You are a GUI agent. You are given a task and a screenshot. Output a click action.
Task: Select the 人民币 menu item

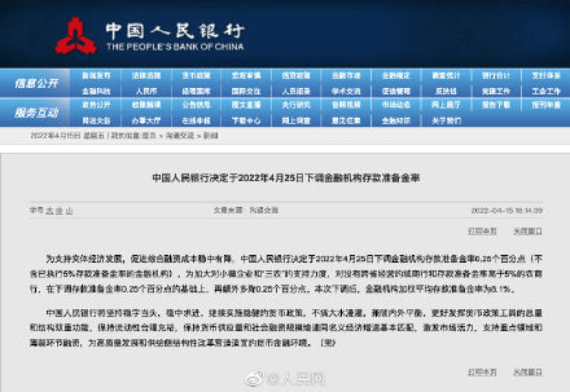tap(146, 91)
